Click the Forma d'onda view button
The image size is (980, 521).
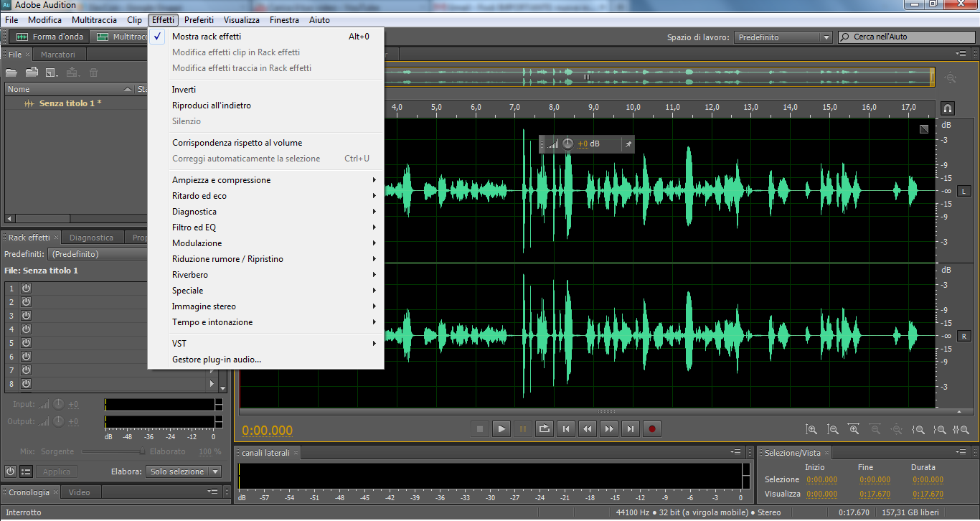pos(50,37)
